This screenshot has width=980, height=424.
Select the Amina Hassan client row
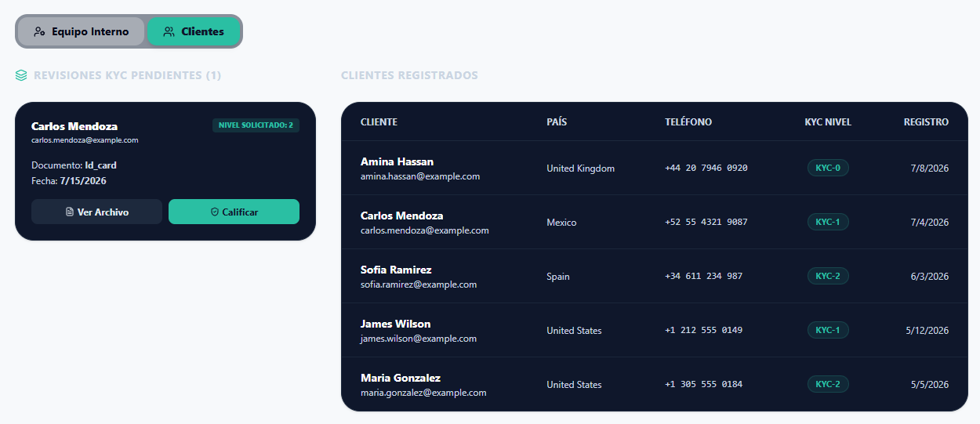[x=655, y=168]
